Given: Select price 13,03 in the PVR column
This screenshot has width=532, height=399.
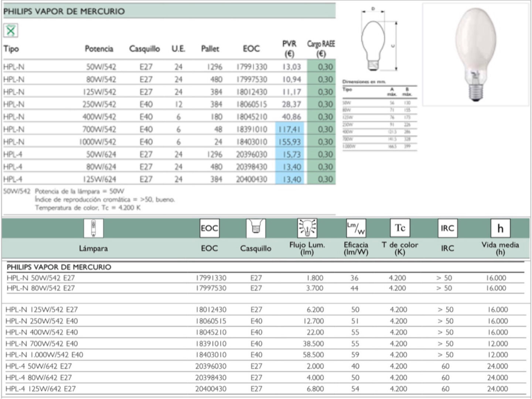Looking at the screenshot, I should 291,67.
